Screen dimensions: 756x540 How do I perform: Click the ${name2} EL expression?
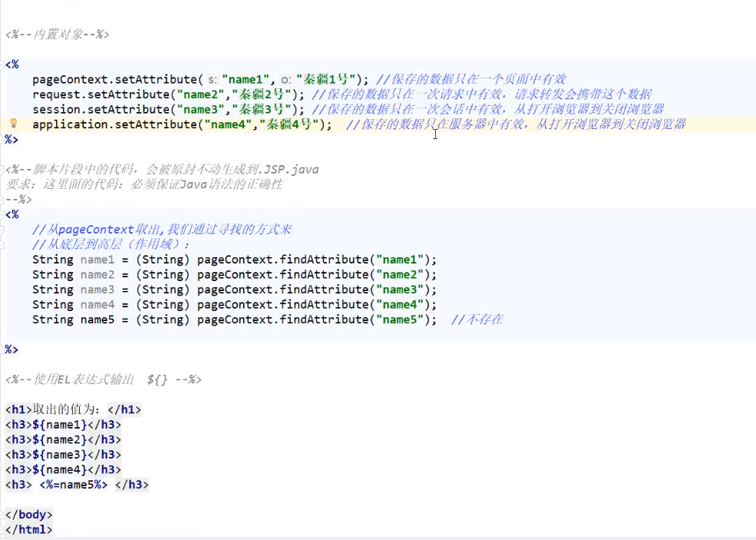point(60,439)
